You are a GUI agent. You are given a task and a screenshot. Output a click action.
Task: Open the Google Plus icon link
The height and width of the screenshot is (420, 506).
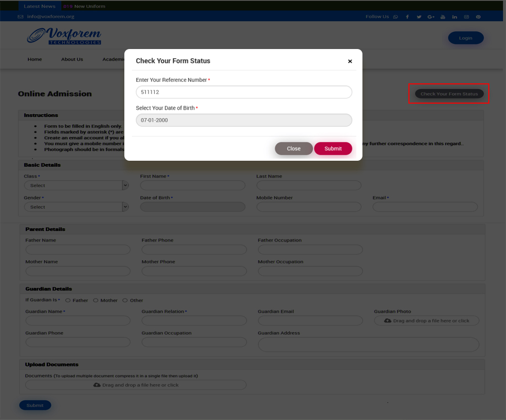click(431, 17)
